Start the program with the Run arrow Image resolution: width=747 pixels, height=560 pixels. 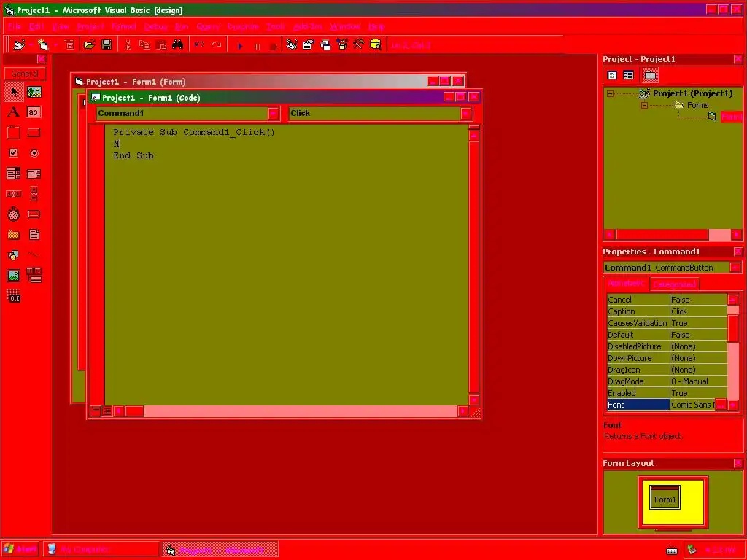[x=239, y=46]
